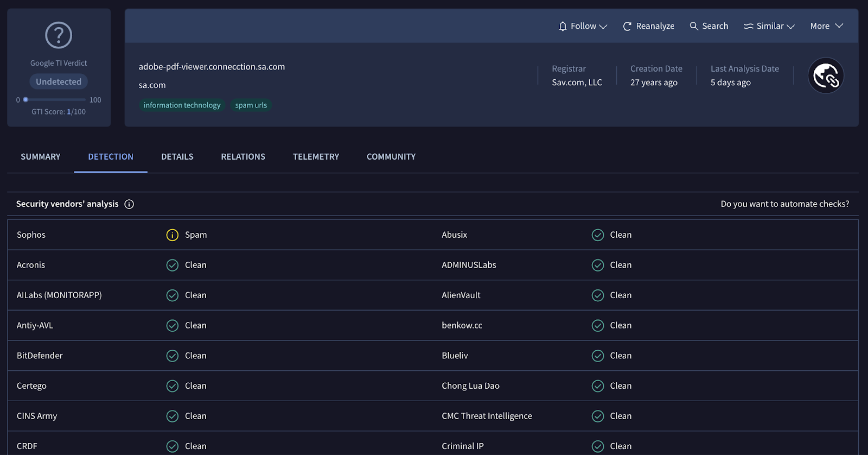Viewport: 868px width, 455px height.
Task: Select the DETECTION tab
Action: [x=111, y=157]
